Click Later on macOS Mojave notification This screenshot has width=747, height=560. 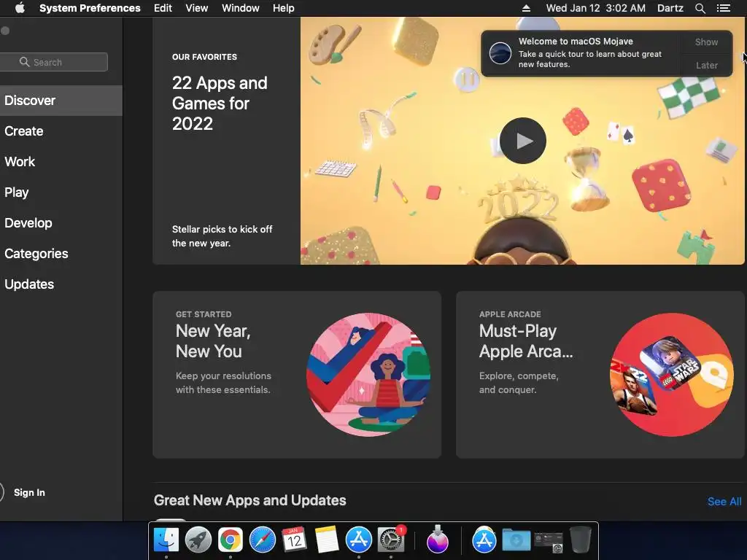706,65
